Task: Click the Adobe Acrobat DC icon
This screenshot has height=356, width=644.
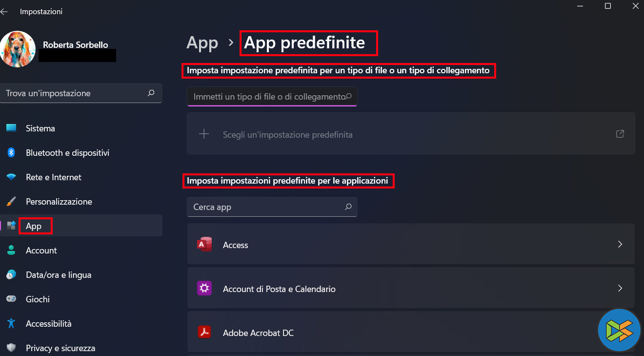Action: pyautogui.click(x=204, y=333)
